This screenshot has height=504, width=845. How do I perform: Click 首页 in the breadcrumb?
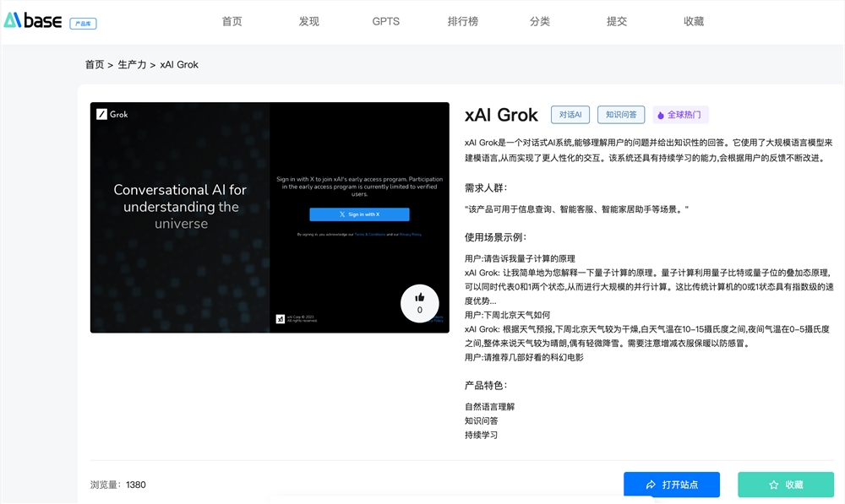pos(95,65)
